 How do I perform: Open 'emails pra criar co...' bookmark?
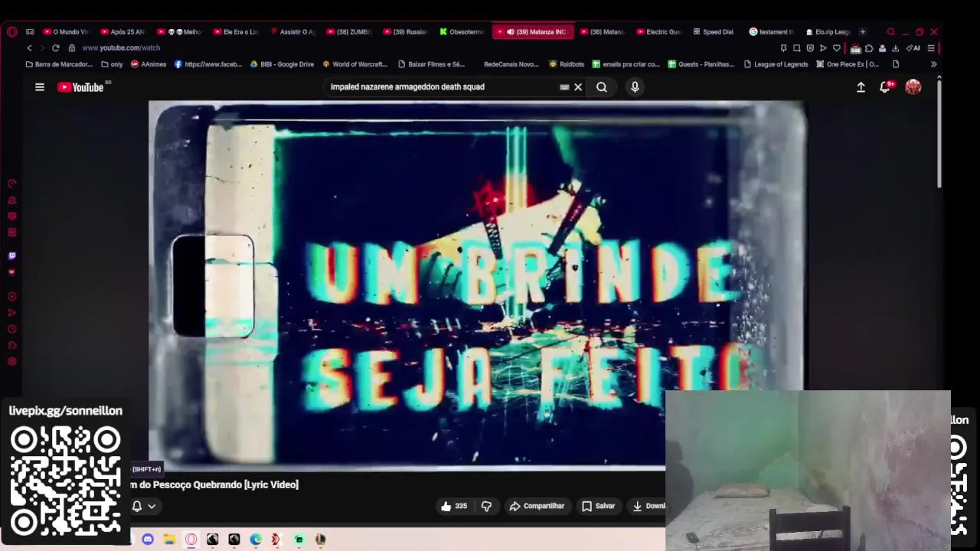click(626, 64)
